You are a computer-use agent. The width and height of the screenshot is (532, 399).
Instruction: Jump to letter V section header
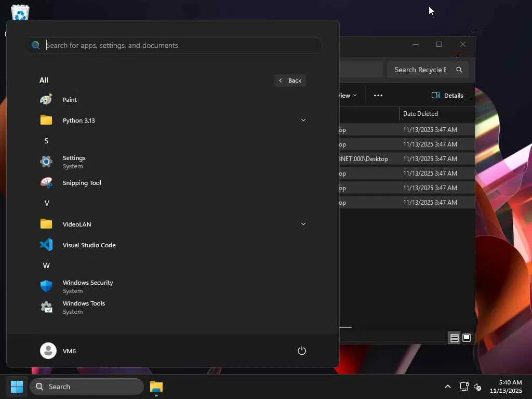46,203
